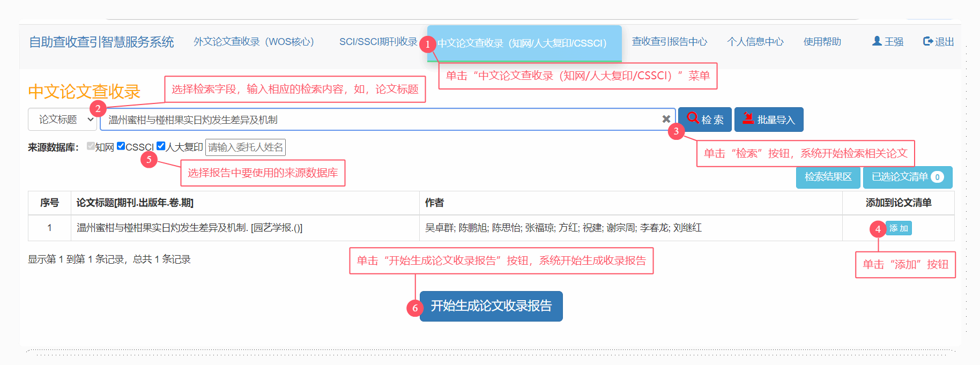980x365 pixels.
Task: Uncheck the CSSCI database checkbox
Action: coord(121,146)
